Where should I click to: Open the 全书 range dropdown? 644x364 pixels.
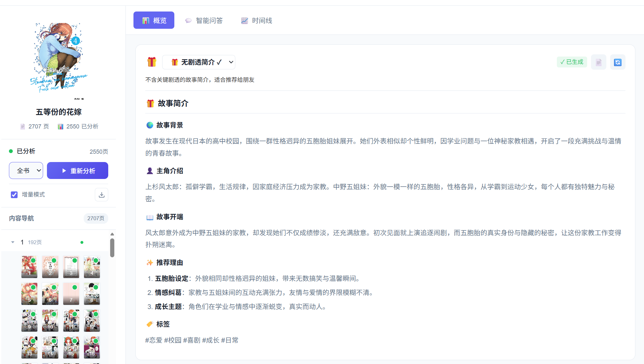26,170
